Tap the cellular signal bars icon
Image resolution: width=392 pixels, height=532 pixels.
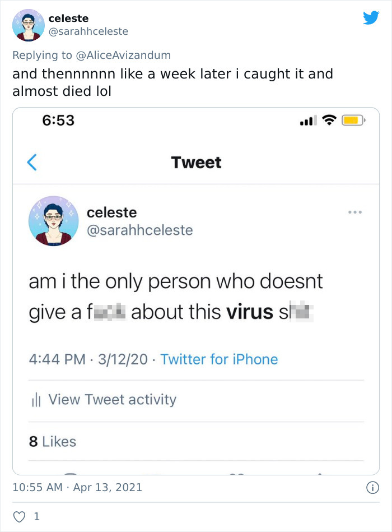click(x=309, y=120)
